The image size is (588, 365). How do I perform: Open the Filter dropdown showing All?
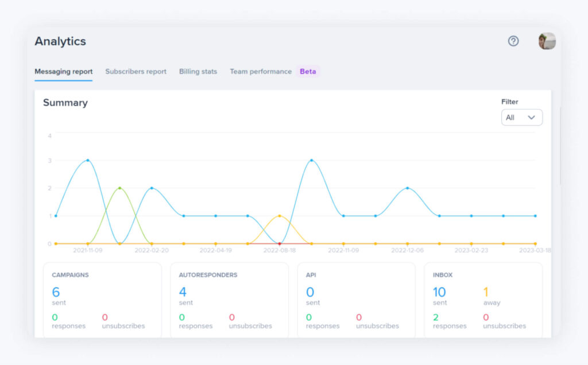tap(521, 117)
